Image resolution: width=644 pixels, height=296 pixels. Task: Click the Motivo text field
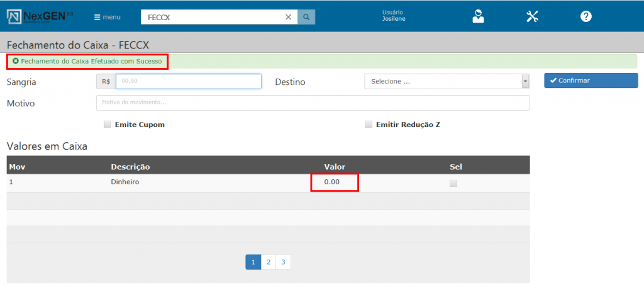tap(313, 102)
